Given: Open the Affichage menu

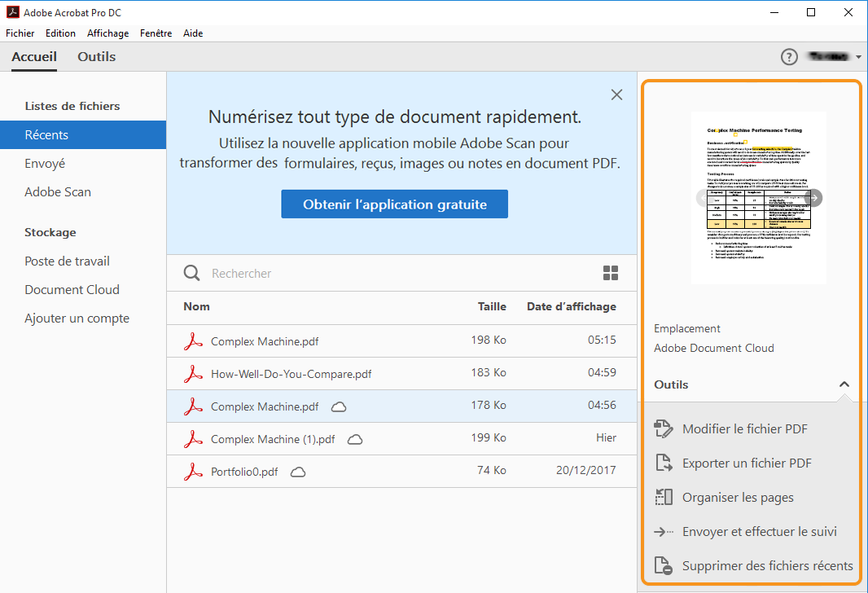Looking at the screenshot, I should (x=107, y=33).
